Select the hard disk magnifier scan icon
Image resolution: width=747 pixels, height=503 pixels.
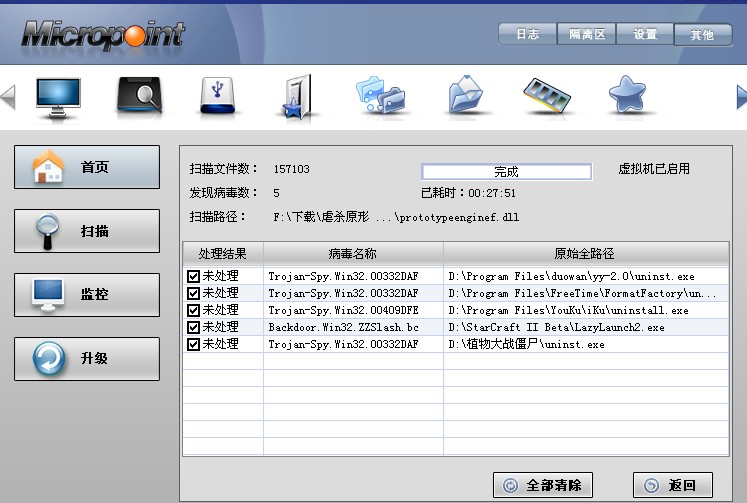(139, 97)
